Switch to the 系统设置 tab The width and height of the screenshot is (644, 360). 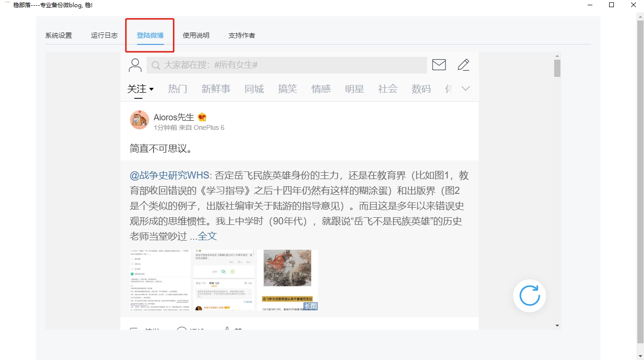[x=59, y=35]
